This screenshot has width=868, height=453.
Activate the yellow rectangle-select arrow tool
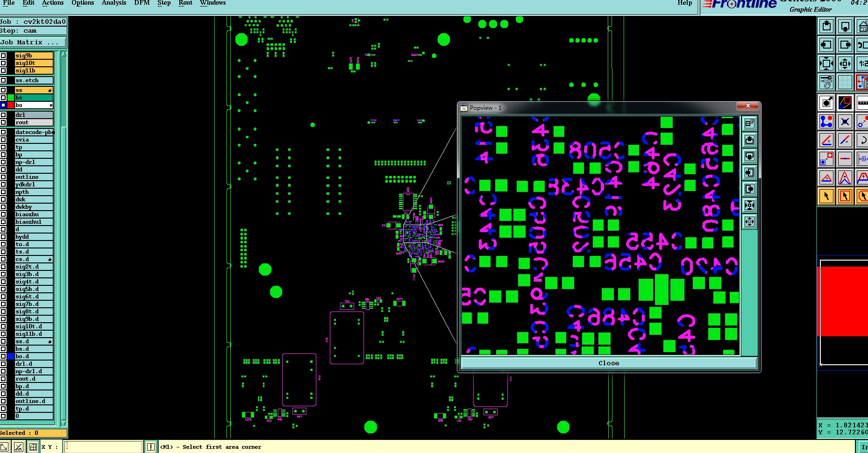pyautogui.click(x=845, y=196)
